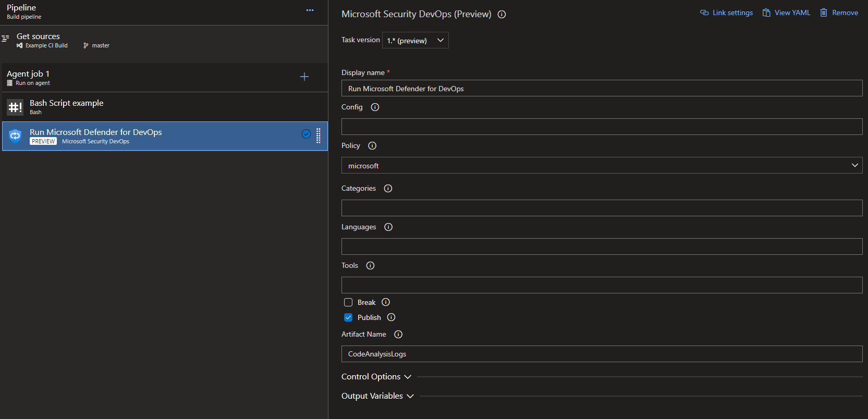Click the PREVIEW badge on Defender task
This screenshot has height=419, width=868.
tap(43, 141)
